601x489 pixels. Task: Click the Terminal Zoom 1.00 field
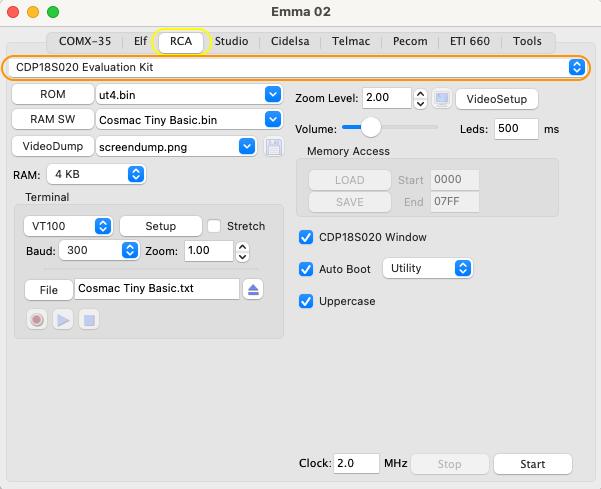[209, 251]
